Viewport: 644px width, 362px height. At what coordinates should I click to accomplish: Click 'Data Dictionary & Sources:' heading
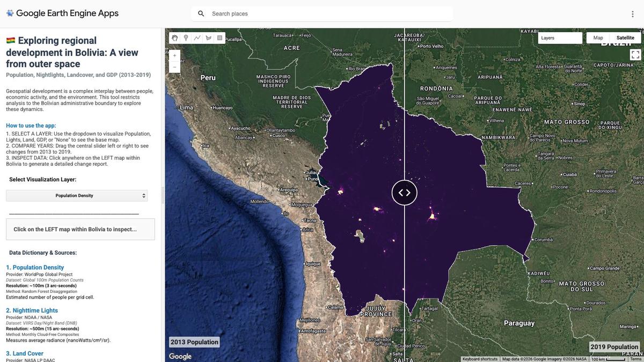click(x=43, y=253)
